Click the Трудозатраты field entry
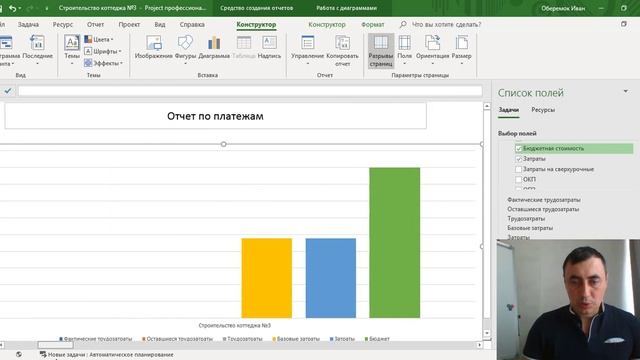 (x=526, y=218)
